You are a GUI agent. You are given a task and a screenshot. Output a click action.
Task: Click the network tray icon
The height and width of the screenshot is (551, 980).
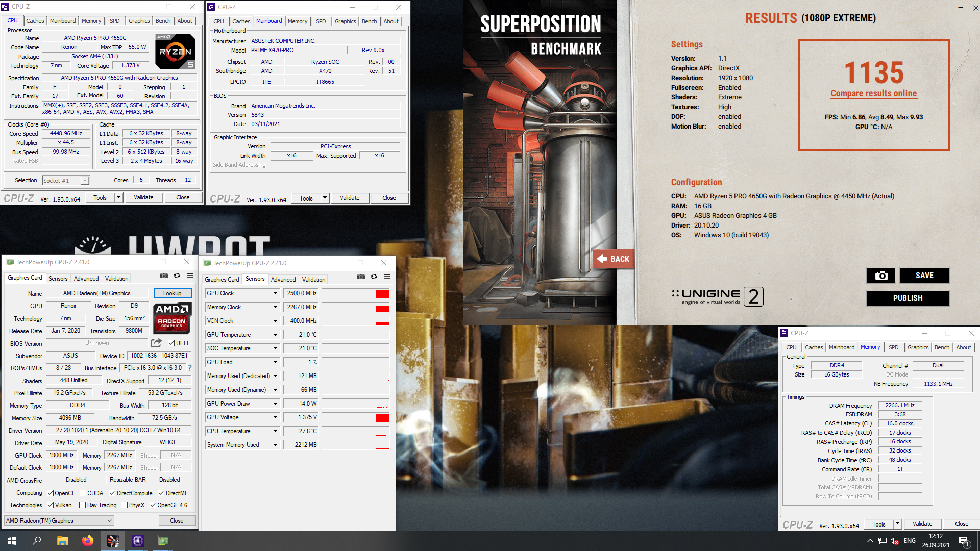pos(882,541)
